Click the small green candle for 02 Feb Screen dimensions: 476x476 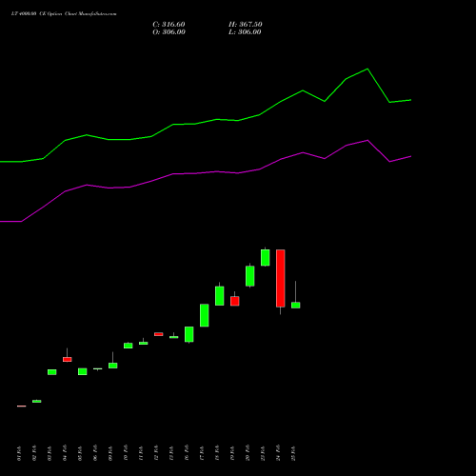[x=37, y=402]
